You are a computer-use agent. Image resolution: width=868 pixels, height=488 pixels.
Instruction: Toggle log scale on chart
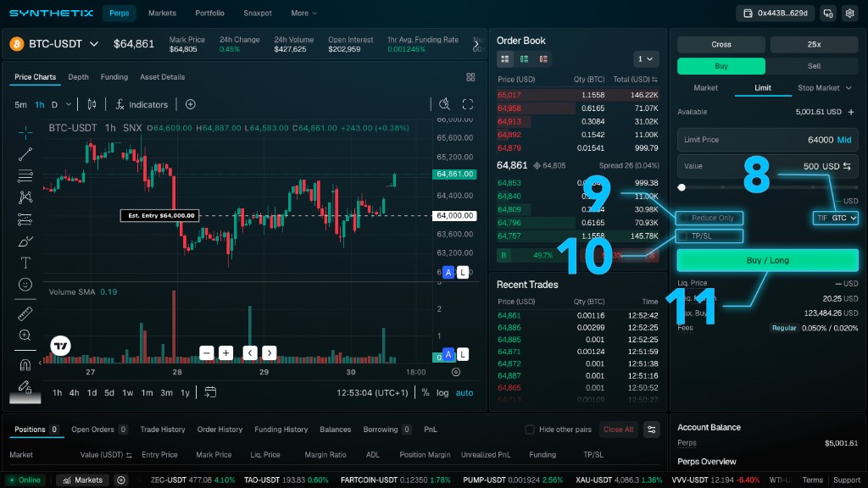click(442, 392)
